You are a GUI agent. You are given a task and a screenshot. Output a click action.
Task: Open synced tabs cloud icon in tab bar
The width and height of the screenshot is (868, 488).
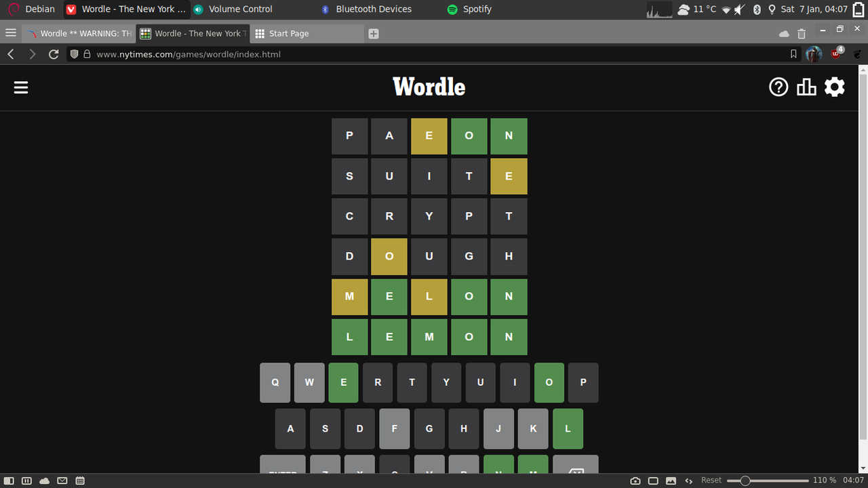(x=784, y=33)
